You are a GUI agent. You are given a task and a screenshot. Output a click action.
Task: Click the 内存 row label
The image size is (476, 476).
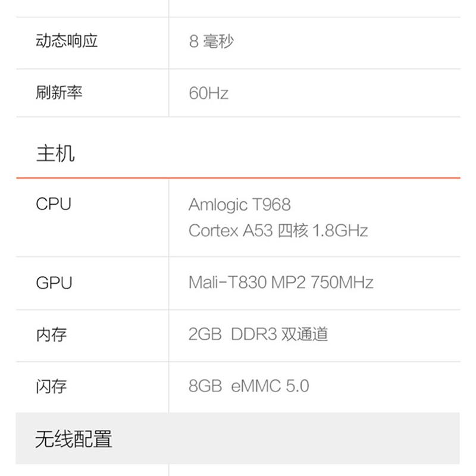(51, 334)
